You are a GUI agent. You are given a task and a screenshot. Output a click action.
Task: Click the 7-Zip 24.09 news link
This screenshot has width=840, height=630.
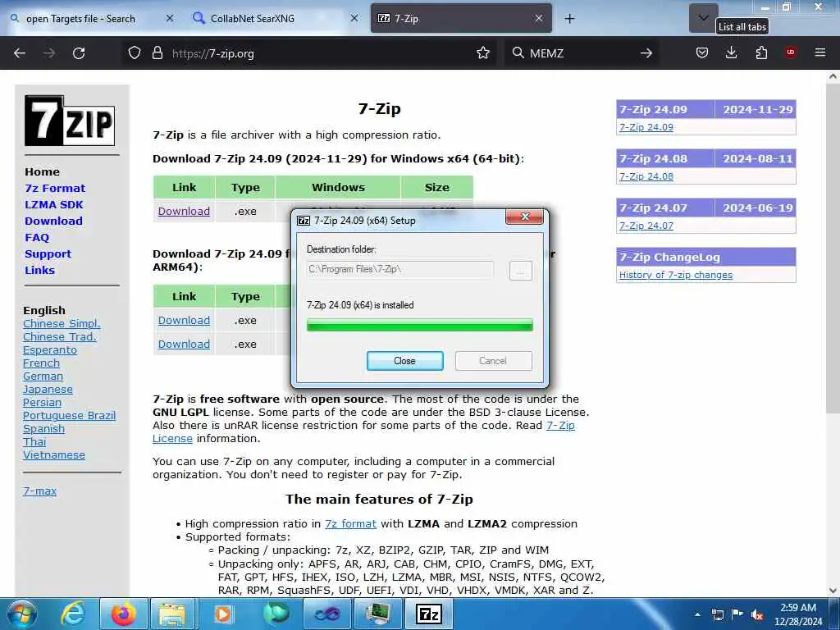(646, 127)
